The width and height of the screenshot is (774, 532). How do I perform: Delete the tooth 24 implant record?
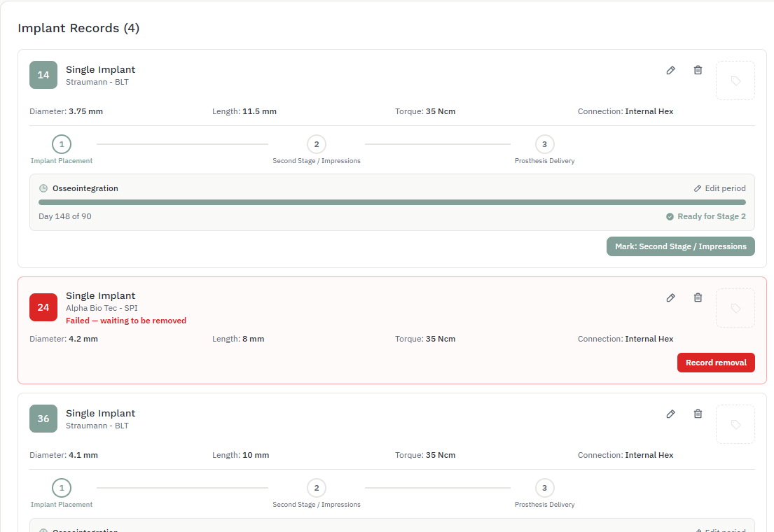(x=698, y=297)
